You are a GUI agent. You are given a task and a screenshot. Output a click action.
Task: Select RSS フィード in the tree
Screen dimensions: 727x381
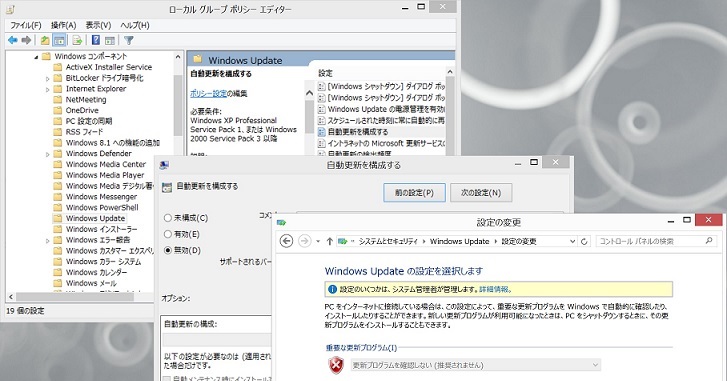pos(84,132)
